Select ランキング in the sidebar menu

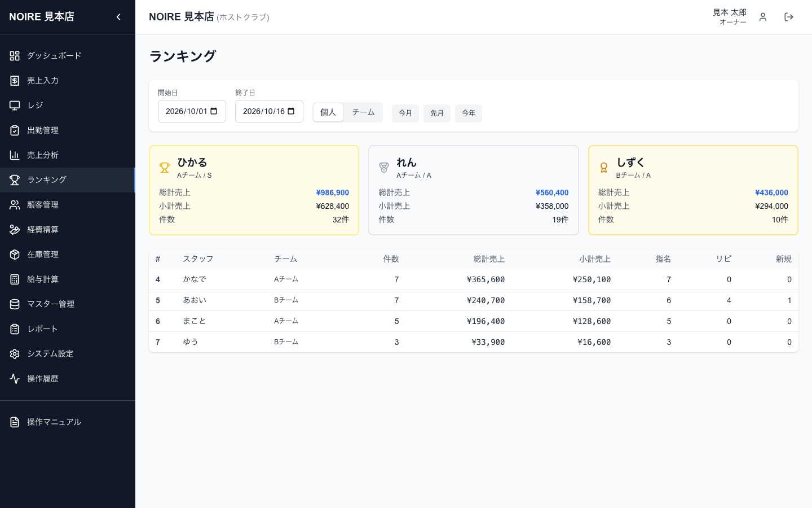click(x=68, y=180)
